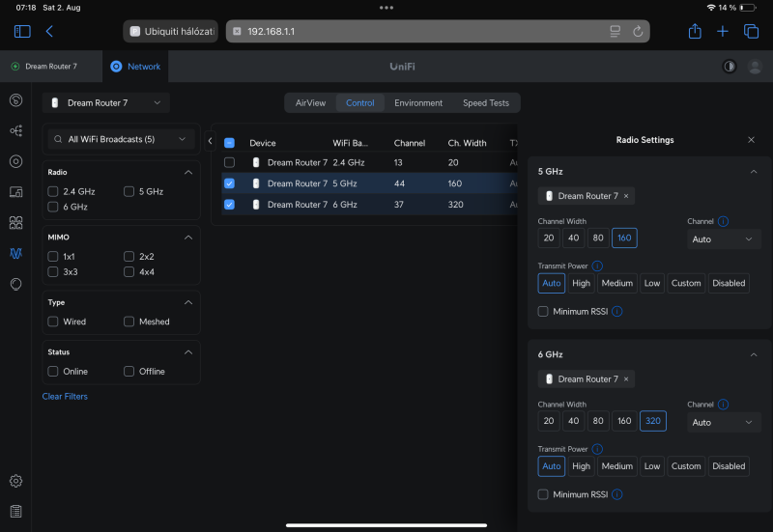
Task: Click the 192.168.1.1 address field
Action: coord(438,32)
